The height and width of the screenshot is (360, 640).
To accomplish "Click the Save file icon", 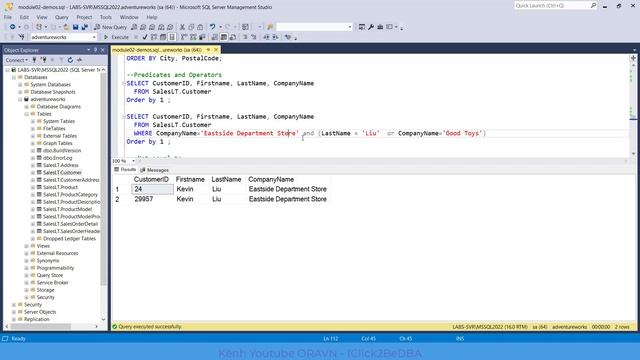I will click(x=76, y=27).
